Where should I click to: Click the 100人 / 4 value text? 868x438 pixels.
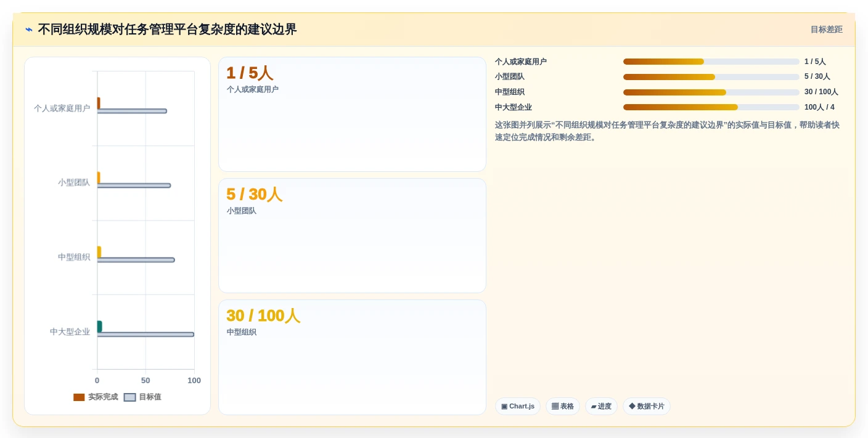pos(819,107)
